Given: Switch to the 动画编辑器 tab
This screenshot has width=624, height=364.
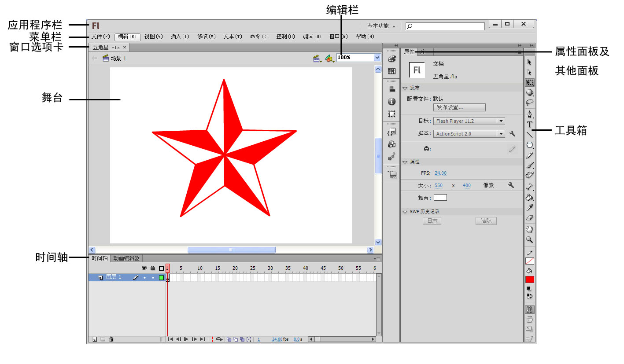Looking at the screenshot, I should [x=126, y=258].
